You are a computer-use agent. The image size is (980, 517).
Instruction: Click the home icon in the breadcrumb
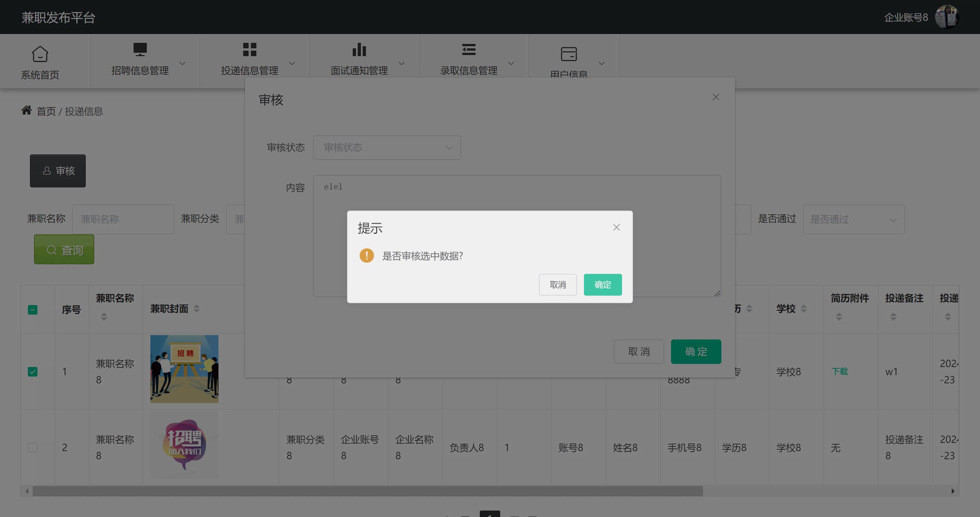26,110
